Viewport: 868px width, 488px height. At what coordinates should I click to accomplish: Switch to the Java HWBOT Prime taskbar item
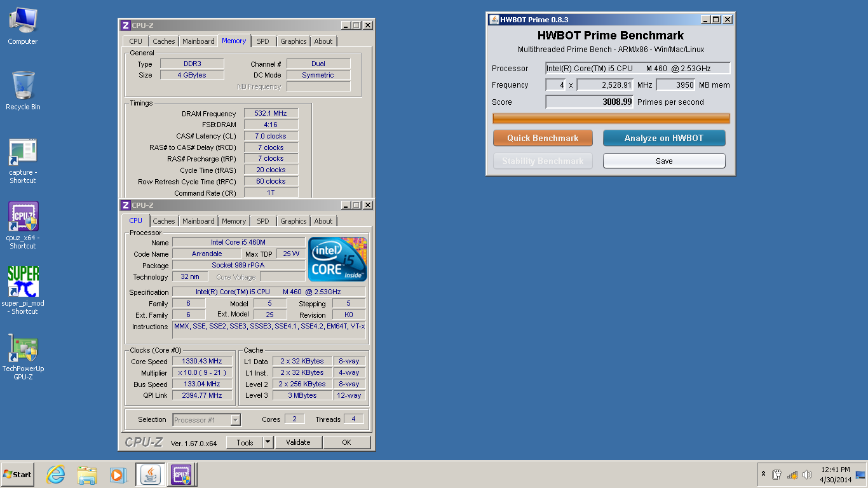[x=151, y=474]
